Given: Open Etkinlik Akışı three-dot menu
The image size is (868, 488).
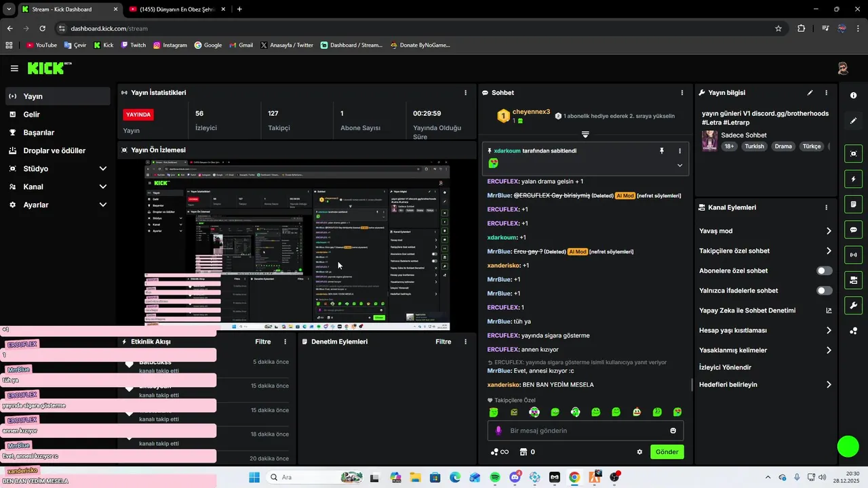Looking at the screenshot, I should coord(285,342).
